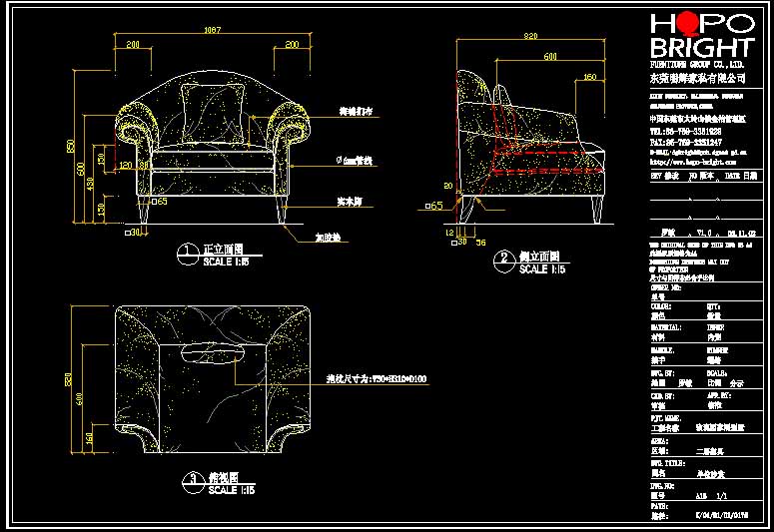
Task: Select the MATERIAL: field label
Action: [666, 327]
